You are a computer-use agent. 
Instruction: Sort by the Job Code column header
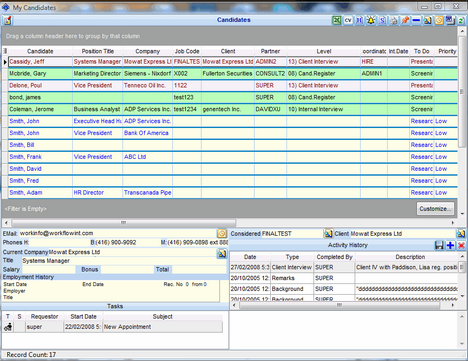pos(187,51)
